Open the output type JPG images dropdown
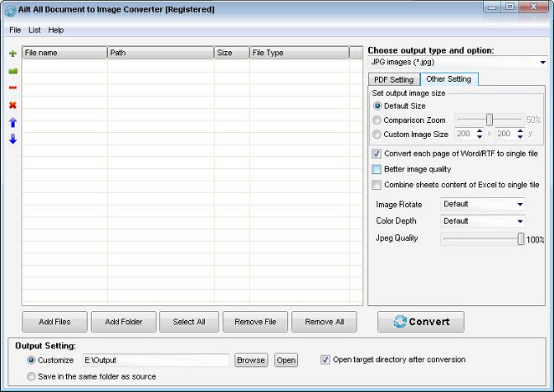The height and width of the screenshot is (392, 554). (x=457, y=62)
